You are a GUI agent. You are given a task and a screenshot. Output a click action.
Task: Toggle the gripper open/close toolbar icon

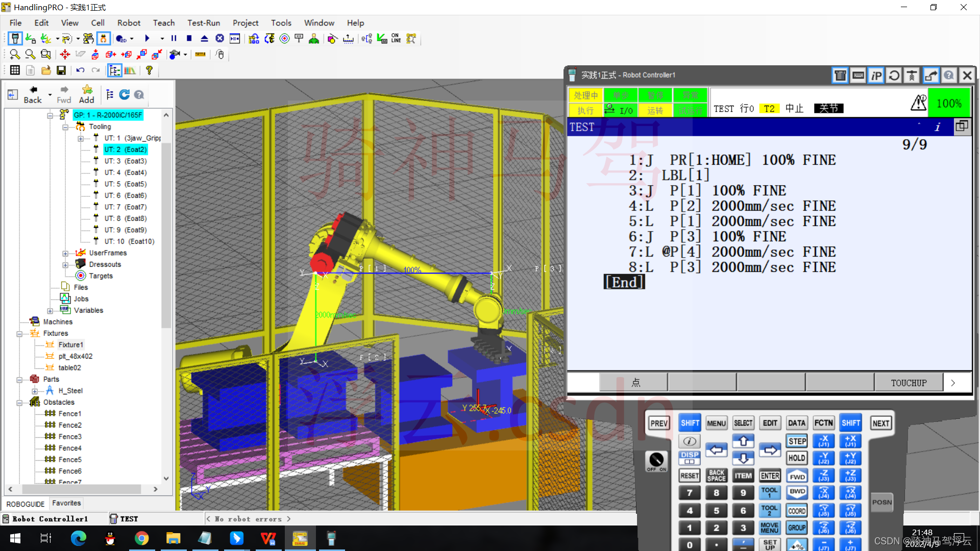(x=104, y=38)
